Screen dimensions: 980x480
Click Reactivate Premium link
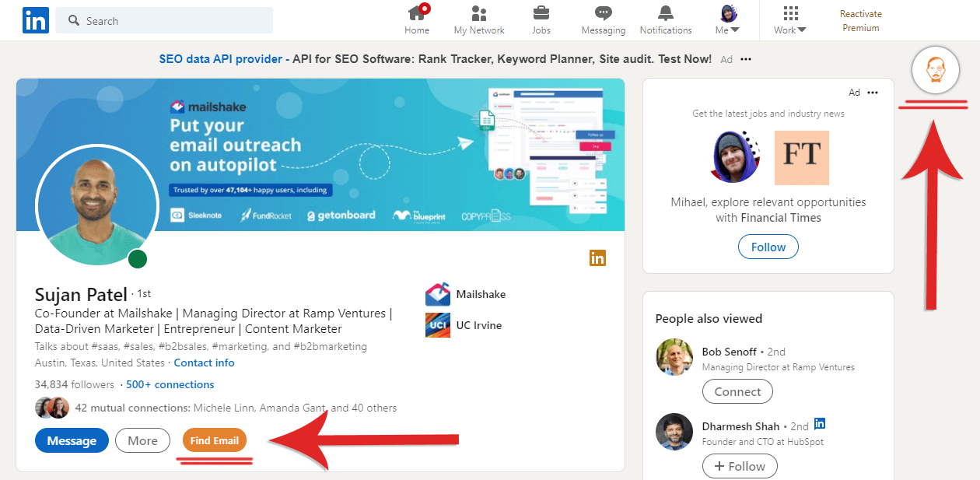(x=861, y=21)
